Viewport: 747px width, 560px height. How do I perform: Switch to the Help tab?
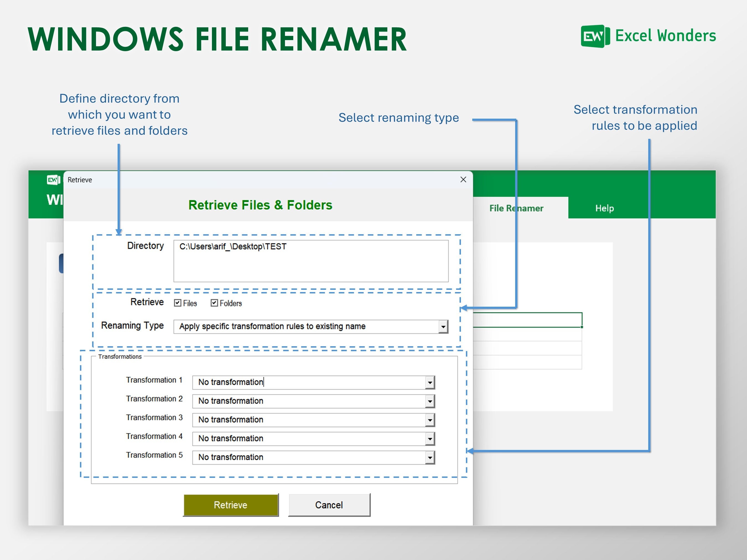point(604,208)
